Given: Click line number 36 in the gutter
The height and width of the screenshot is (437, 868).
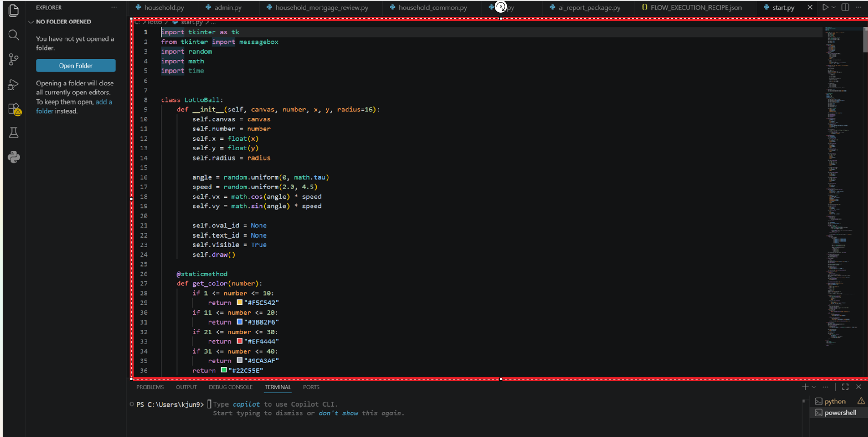Looking at the screenshot, I should (144, 371).
